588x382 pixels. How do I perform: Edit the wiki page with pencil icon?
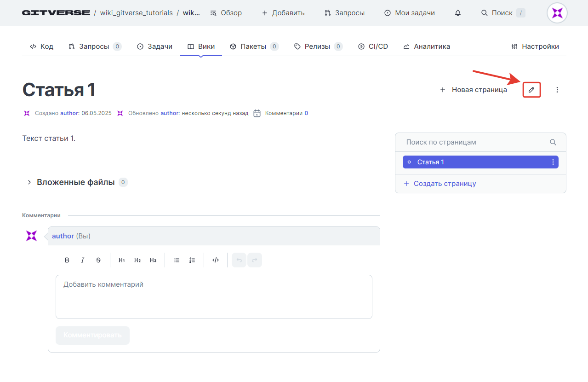point(531,90)
